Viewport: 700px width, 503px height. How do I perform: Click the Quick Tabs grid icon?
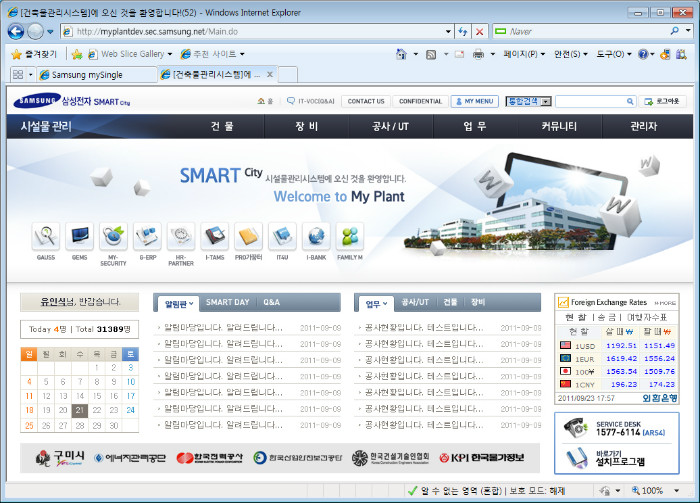(18, 75)
